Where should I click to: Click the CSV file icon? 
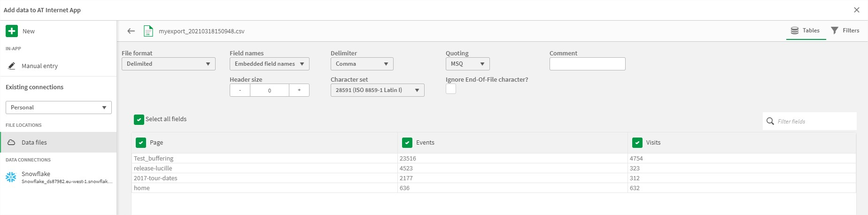(148, 31)
